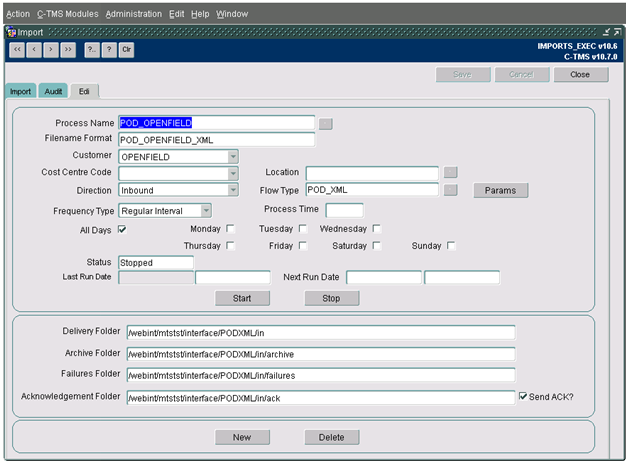Click the Acknowledgement Folder path field
626x463 pixels.
321,398
